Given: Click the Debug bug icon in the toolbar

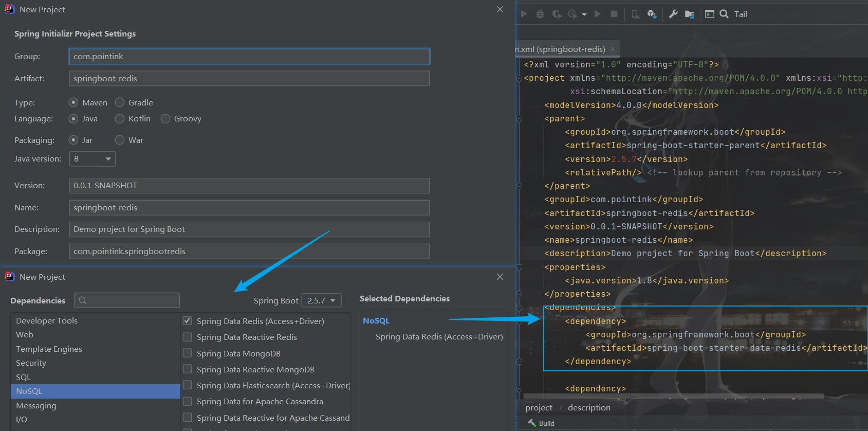Looking at the screenshot, I should 540,14.
